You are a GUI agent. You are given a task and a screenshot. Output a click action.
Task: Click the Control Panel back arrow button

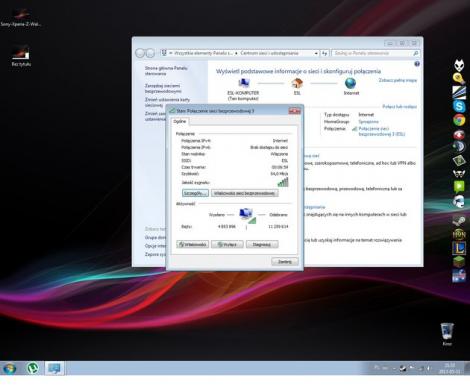click(x=140, y=53)
